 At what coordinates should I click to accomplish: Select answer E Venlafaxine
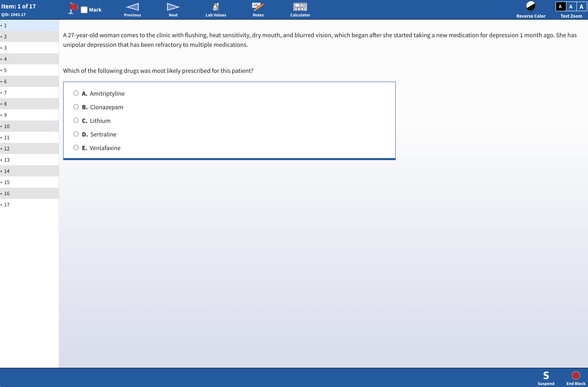point(76,148)
